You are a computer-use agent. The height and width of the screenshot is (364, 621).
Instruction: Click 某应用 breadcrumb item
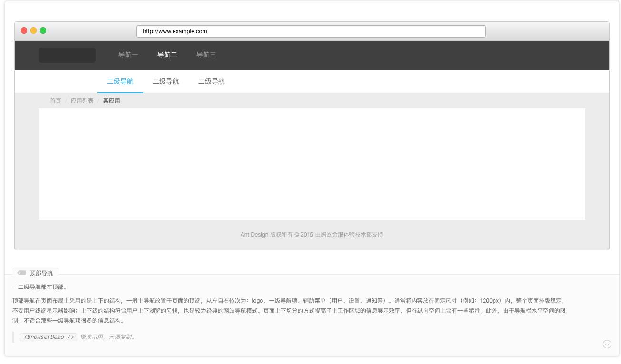tap(112, 101)
